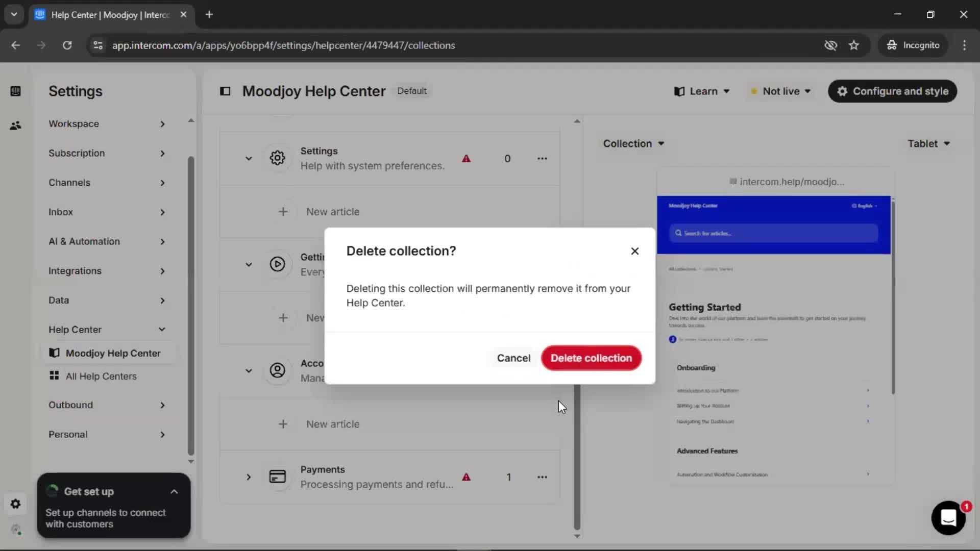980x551 pixels.
Task: Expand the Outbound section
Action: [106, 405]
